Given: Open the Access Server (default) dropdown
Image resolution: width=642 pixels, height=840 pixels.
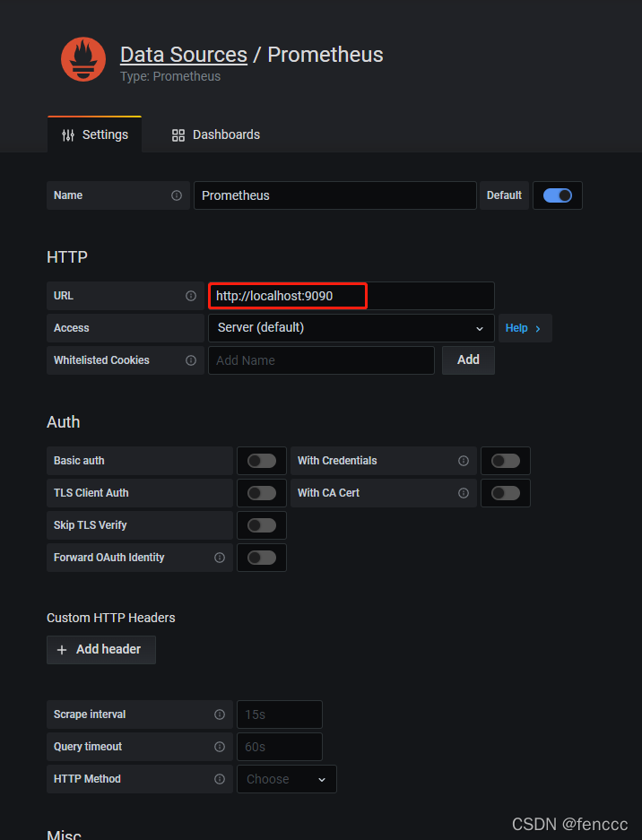Looking at the screenshot, I should point(351,328).
